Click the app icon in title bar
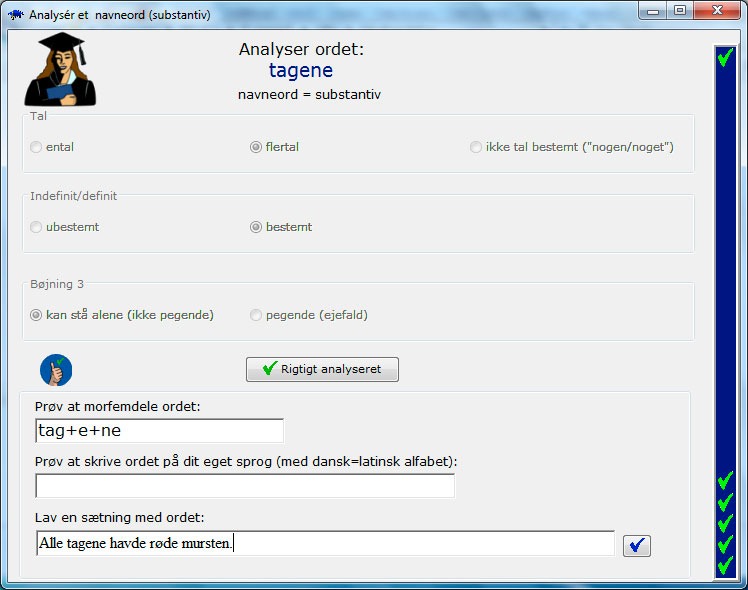This screenshot has height=590, width=748. [15, 15]
